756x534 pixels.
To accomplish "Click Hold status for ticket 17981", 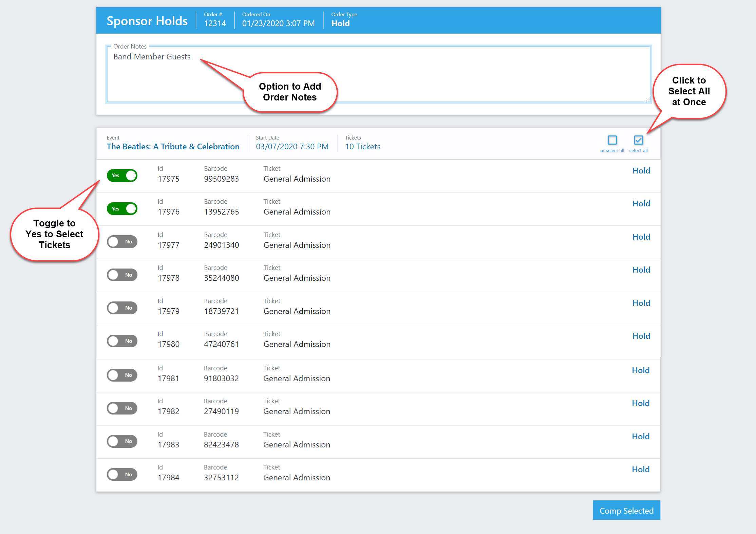I will 641,370.
